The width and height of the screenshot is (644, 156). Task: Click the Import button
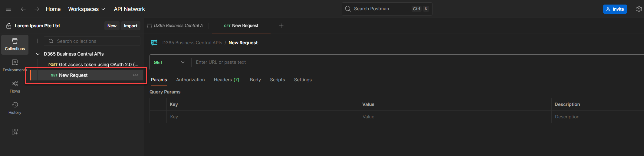coord(131,26)
